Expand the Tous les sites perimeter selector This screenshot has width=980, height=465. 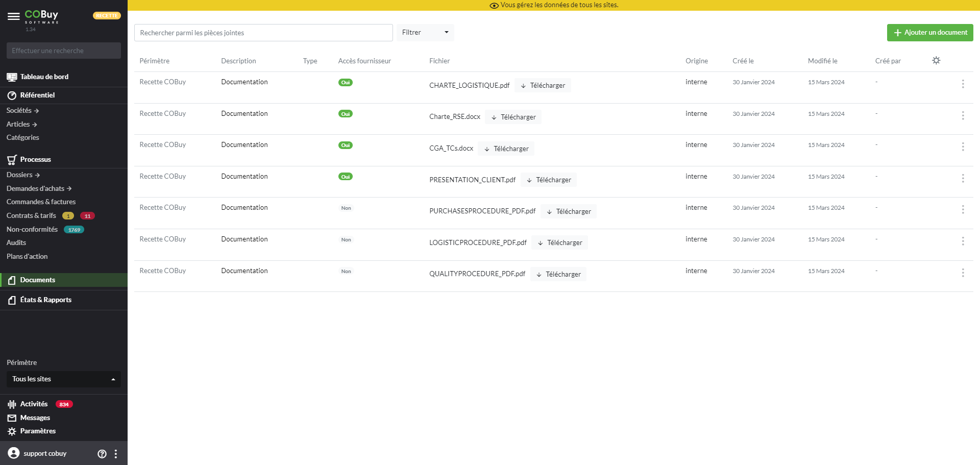point(64,379)
